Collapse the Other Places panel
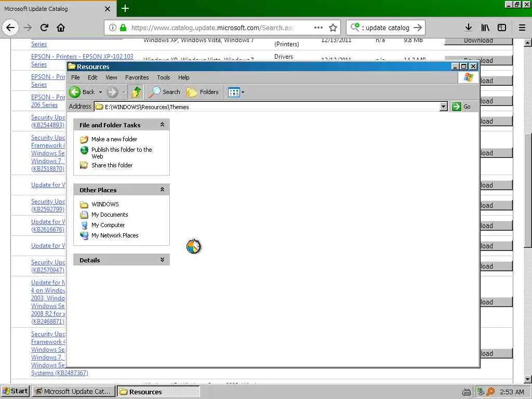The width and height of the screenshot is (532, 399). tap(162, 190)
